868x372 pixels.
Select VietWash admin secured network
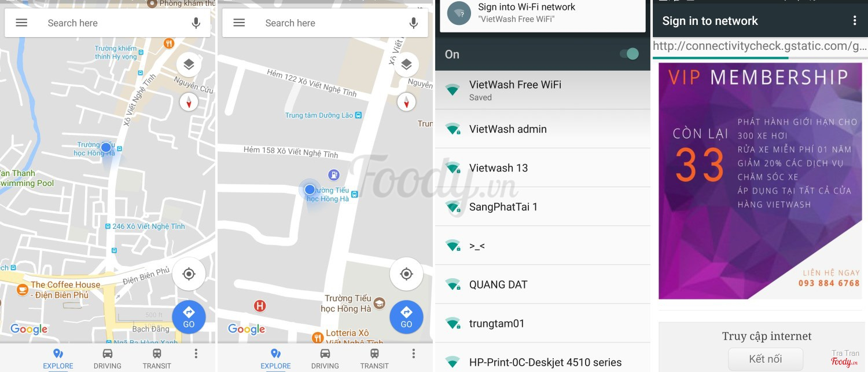(x=543, y=129)
